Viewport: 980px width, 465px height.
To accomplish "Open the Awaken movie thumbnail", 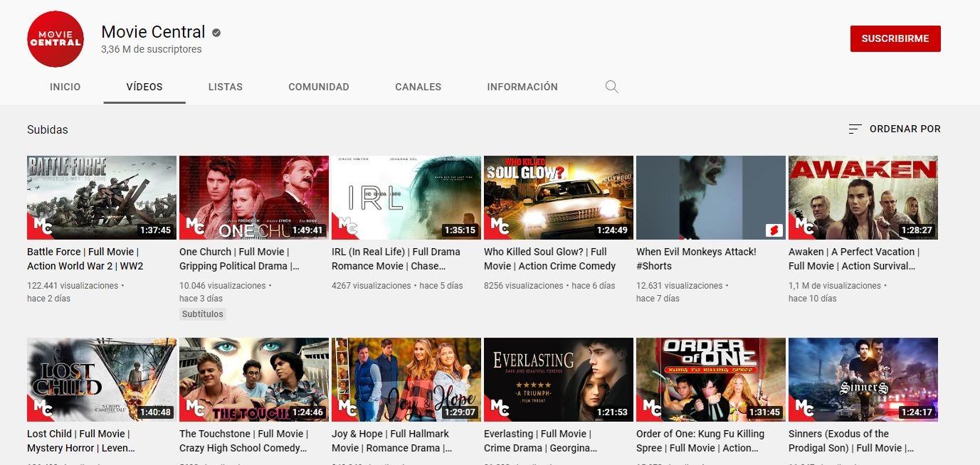I will click(x=863, y=198).
